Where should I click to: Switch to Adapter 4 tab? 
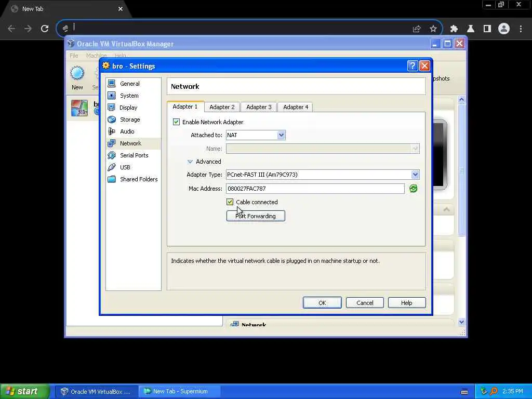(x=296, y=107)
